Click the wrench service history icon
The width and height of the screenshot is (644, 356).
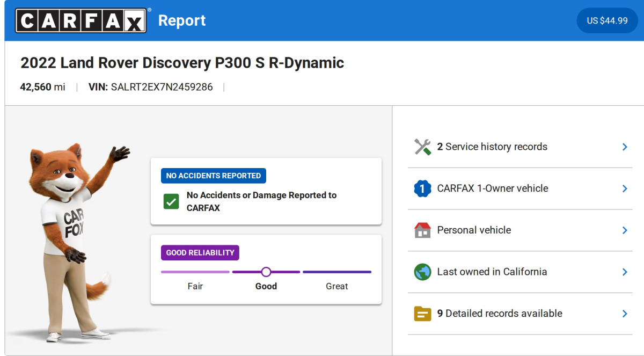tap(422, 147)
